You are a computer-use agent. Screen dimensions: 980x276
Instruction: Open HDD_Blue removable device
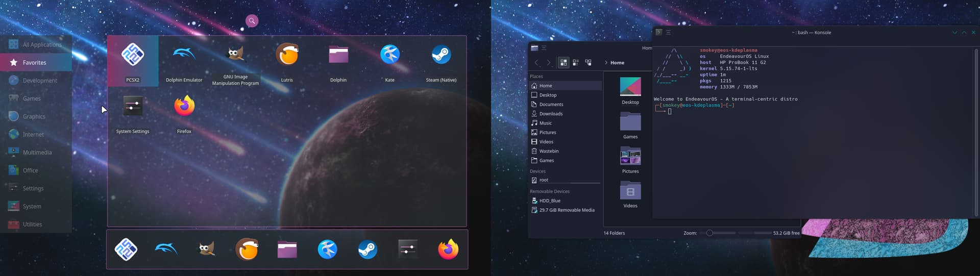[565, 200]
